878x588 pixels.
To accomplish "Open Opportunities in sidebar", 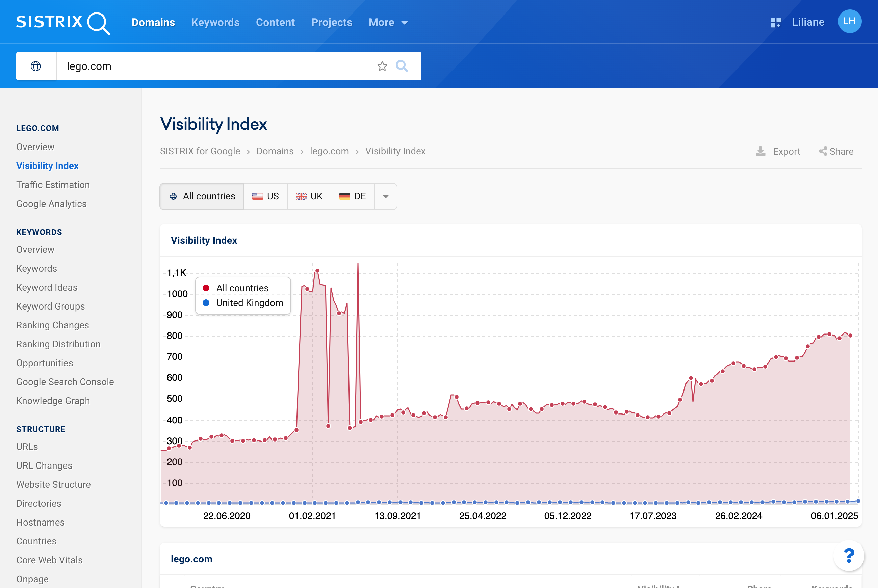I will [x=45, y=363].
